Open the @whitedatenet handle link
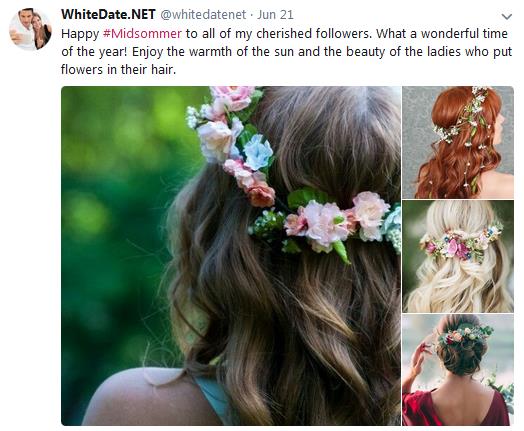 (x=203, y=15)
